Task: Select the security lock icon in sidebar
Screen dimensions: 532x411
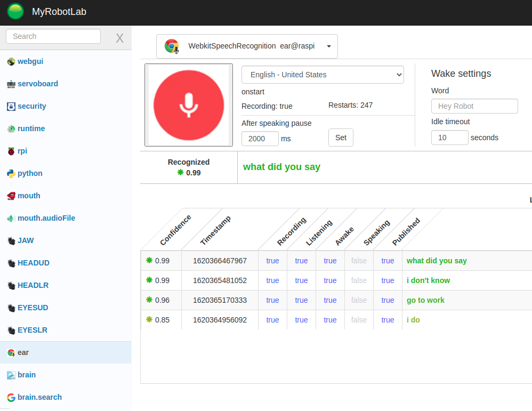Action: 11,107
